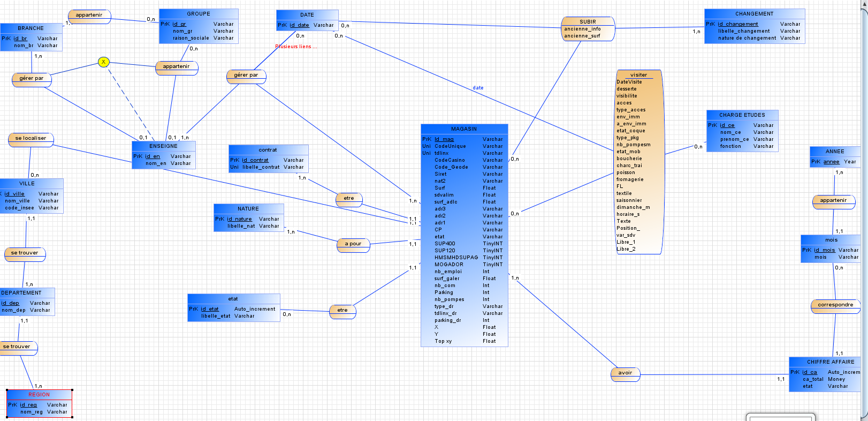Select the Libre_2 attribute in visiter
Image resolution: width=868 pixels, height=421 pixels.
click(626, 249)
